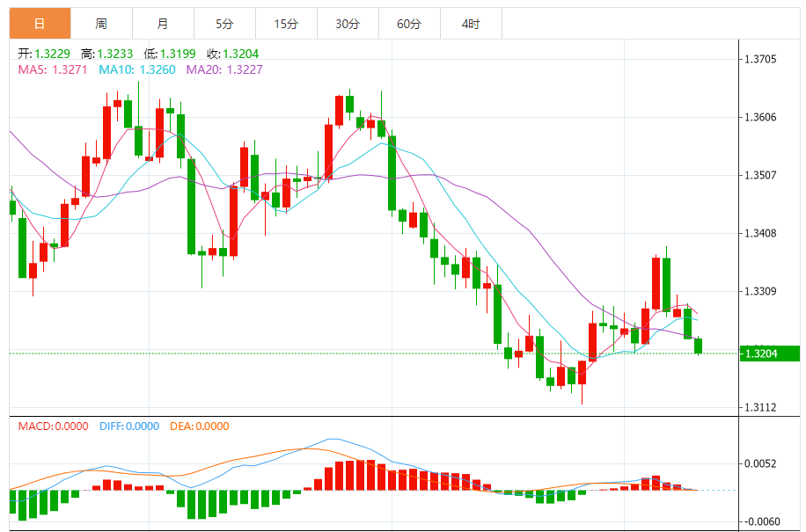The width and height of the screenshot is (806, 532).
Task: Click the high price 高:1.3233
Action: click(x=107, y=54)
